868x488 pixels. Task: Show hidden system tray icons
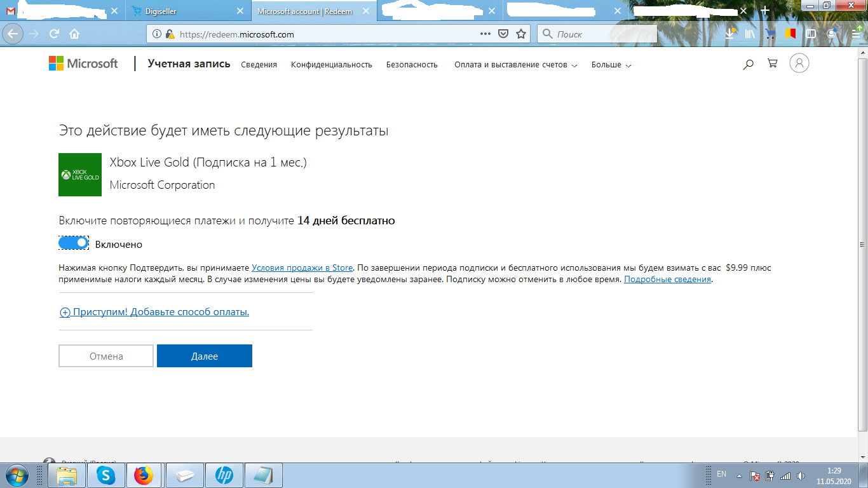click(738, 475)
